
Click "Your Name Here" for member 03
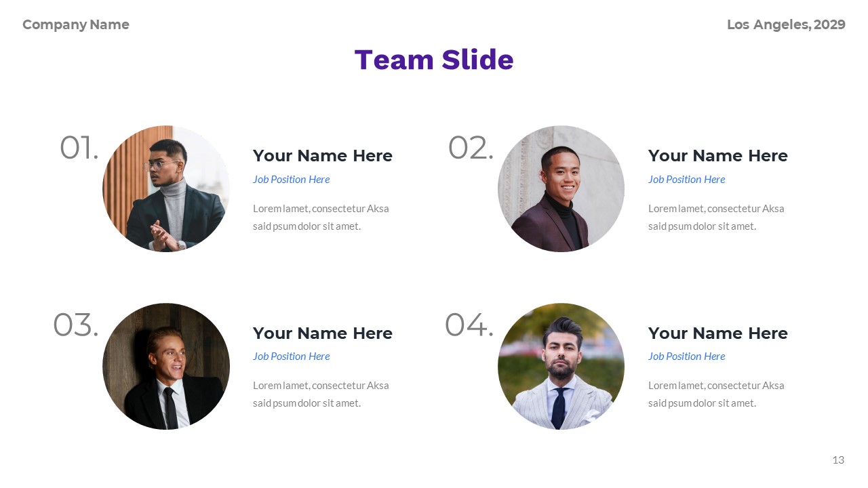322,333
